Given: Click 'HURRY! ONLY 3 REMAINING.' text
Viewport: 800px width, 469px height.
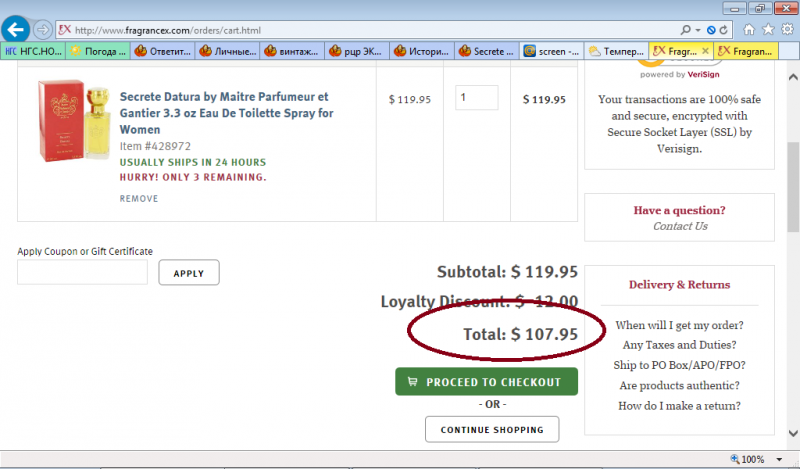Looking at the screenshot, I should tap(193, 177).
